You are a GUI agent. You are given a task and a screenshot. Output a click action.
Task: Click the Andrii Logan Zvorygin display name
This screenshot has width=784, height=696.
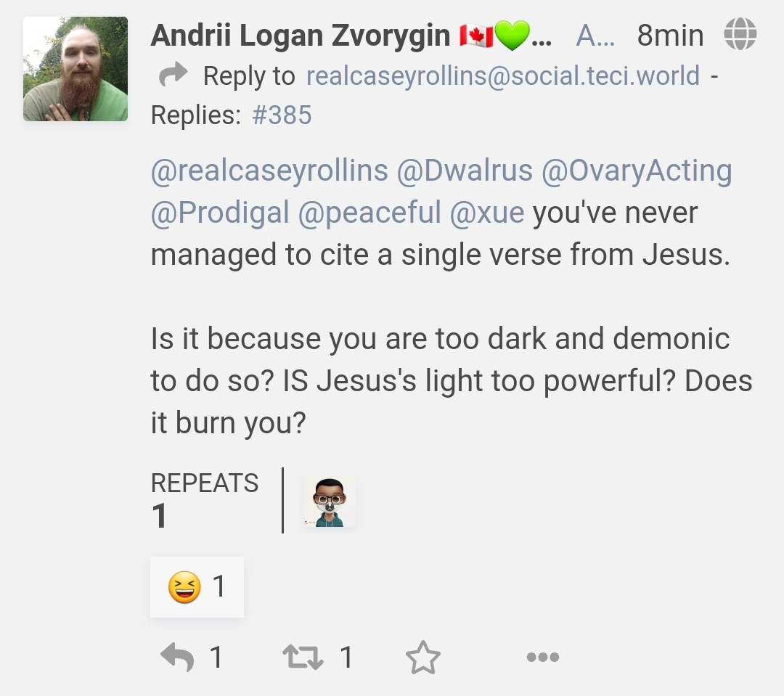301,36
